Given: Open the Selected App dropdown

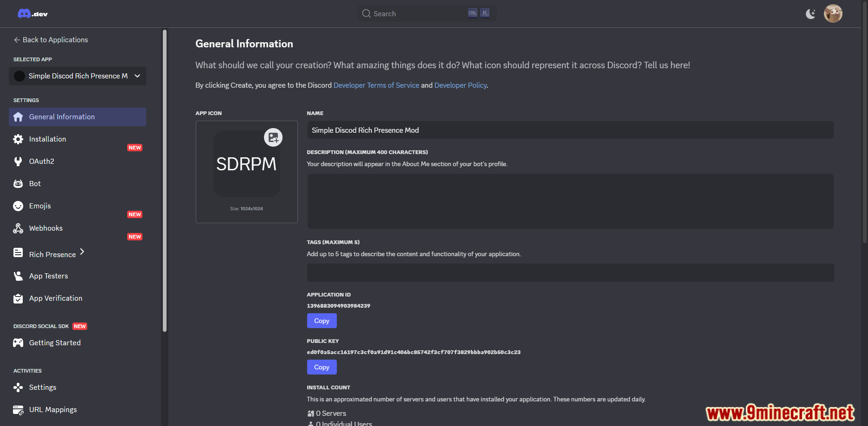Looking at the screenshot, I should pos(77,76).
